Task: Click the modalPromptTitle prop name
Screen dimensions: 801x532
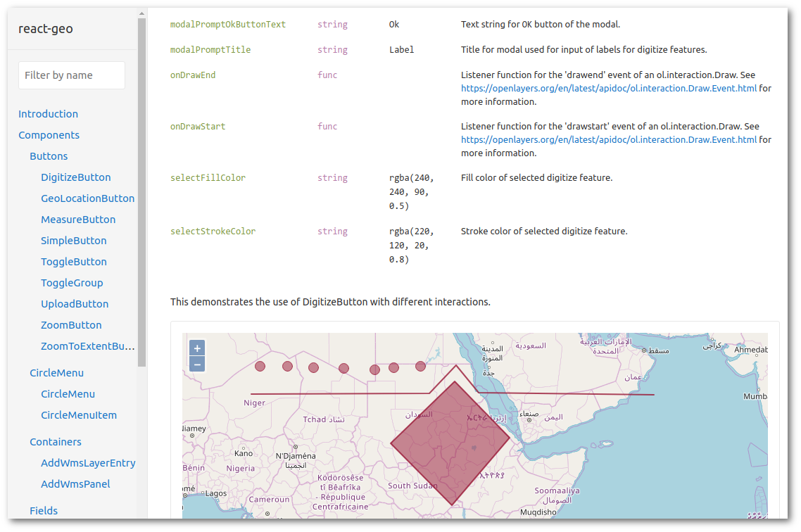Action: (x=210, y=49)
